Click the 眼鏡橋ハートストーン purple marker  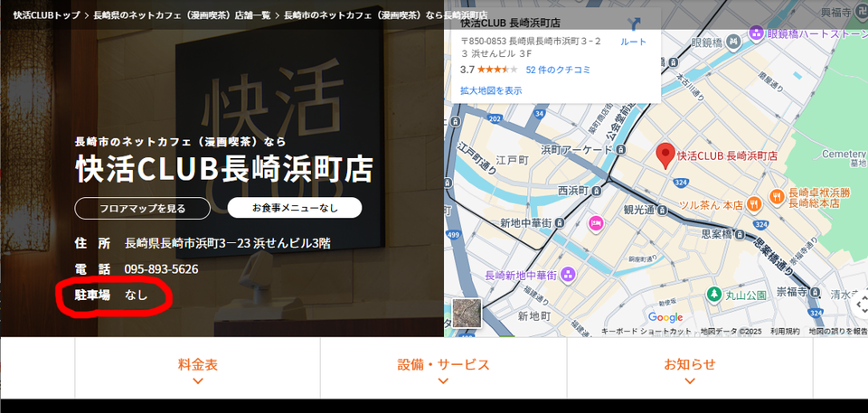(x=757, y=33)
